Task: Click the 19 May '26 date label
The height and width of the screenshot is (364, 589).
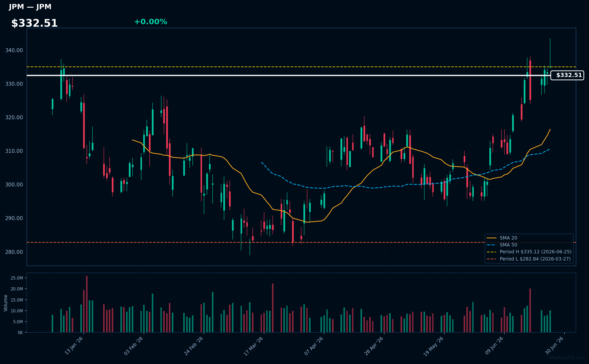Action: tap(433, 346)
